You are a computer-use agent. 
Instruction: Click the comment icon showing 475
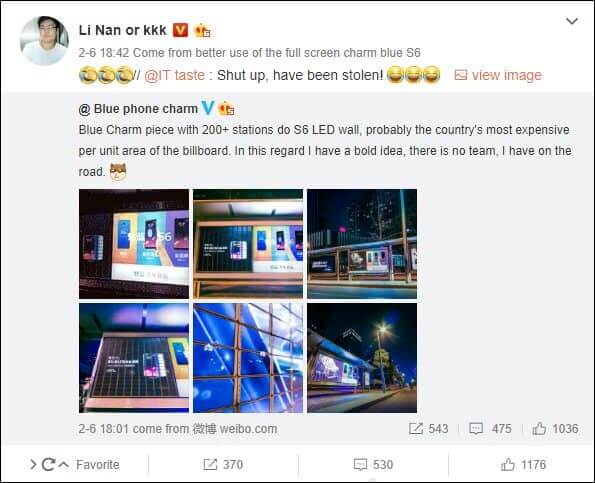coord(476,429)
